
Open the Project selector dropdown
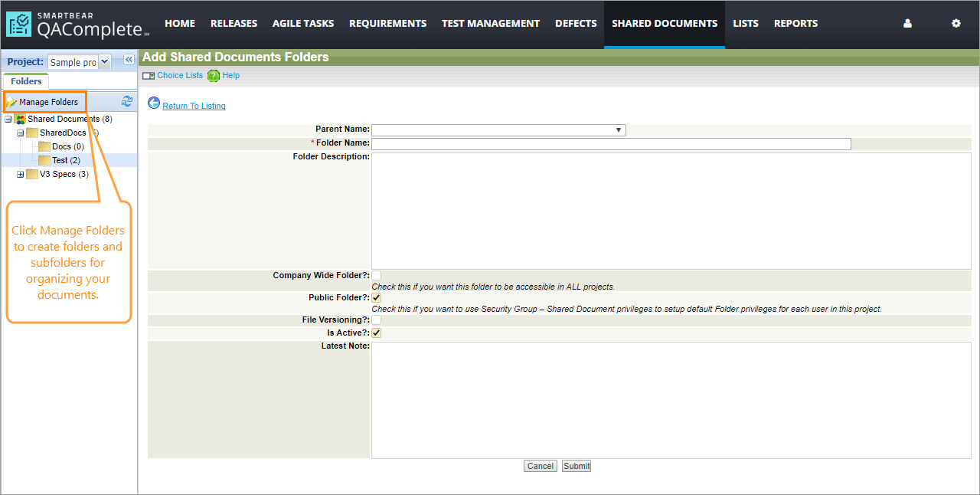pyautogui.click(x=105, y=62)
